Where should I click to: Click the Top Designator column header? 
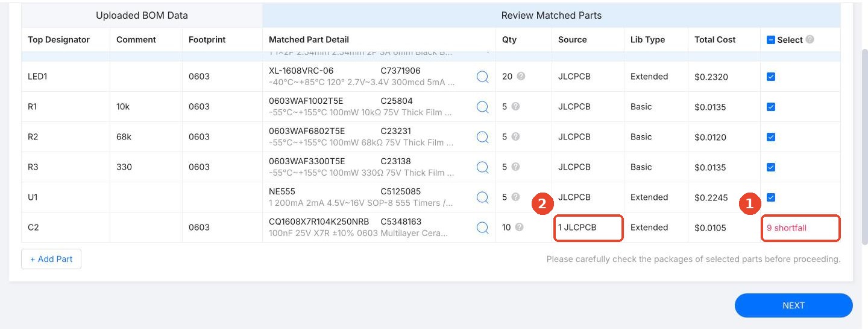pyautogui.click(x=58, y=40)
